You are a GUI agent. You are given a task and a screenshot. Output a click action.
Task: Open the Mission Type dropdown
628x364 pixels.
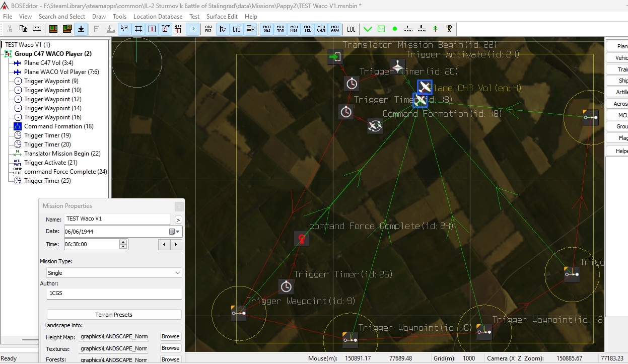tap(114, 272)
